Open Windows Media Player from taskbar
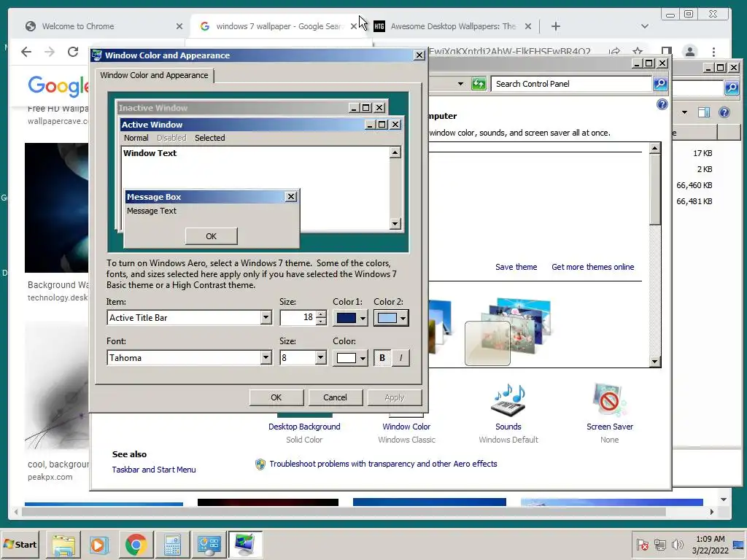 pyautogui.click(x=99, y=545)
